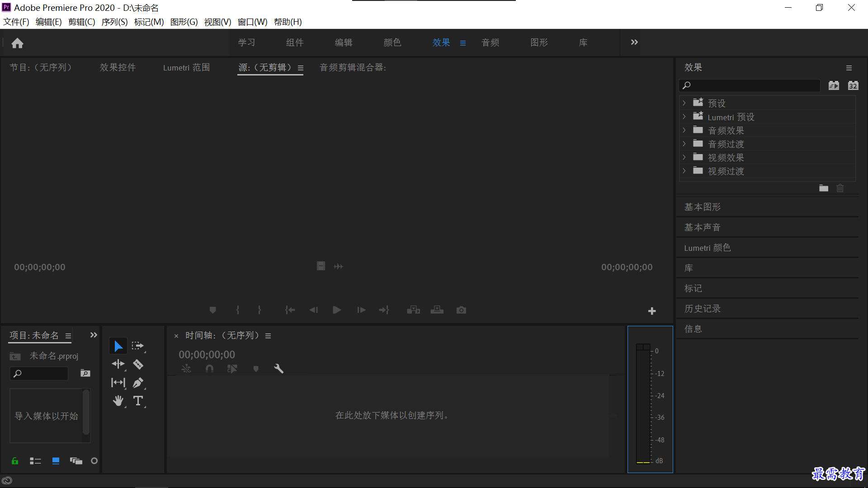Create new search bin from query
Viewport: 868px width, 488px height.
(x=85, y=373)
